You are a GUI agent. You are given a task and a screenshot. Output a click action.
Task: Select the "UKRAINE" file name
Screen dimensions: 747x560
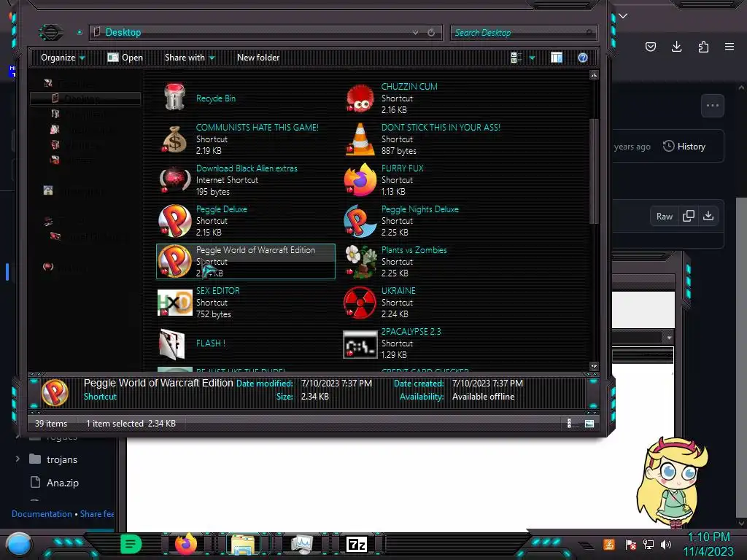pyautogui.click(x=398, y=290)
